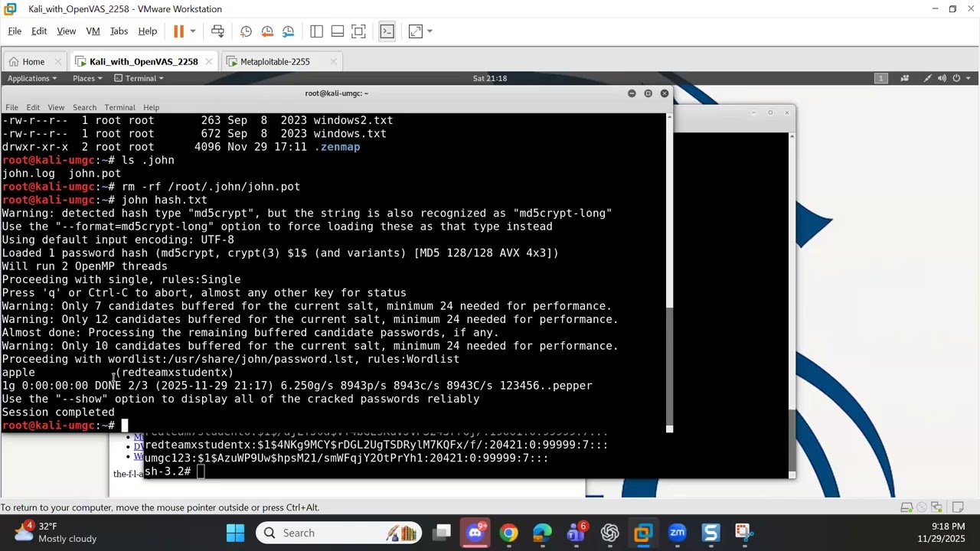Revert to the previous snapshot using the toolbar icon

point(267,31)
